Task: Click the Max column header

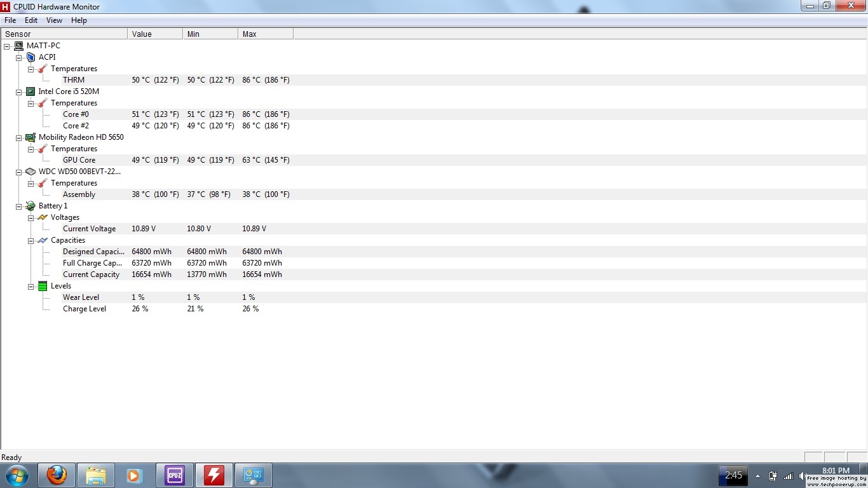Action: (266, 34)
